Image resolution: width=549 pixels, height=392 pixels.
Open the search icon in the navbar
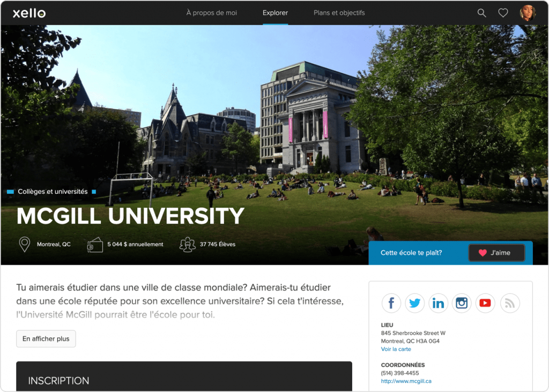pyautogui.click(x=481, y=12)
